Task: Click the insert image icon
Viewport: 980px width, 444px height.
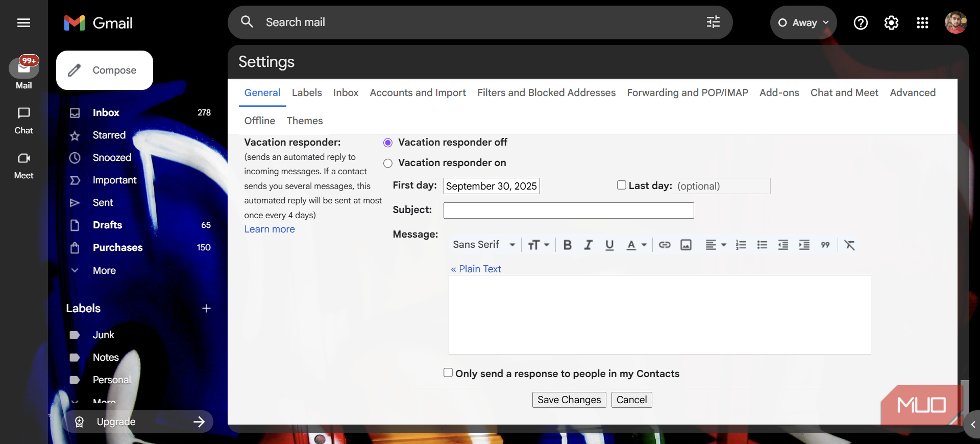Action: tap(685, 245)
